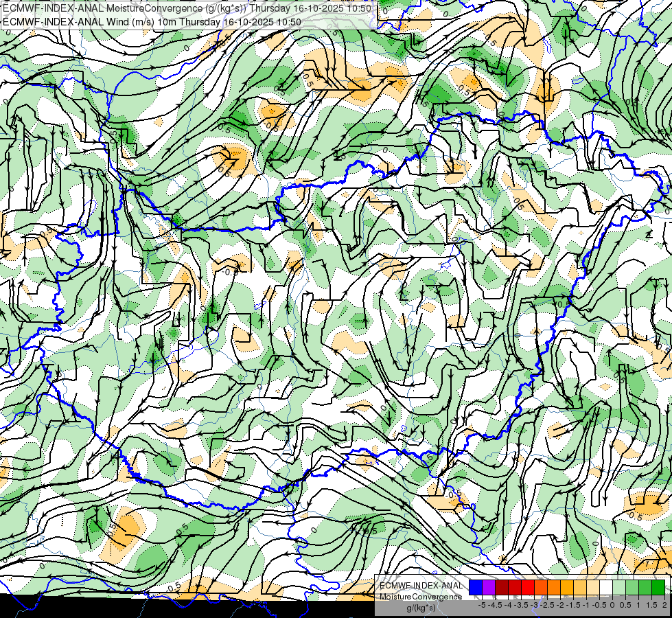Click the 'Wind (m/s) 10m' title line
This screenshot has height=618, width=672.
152,22
